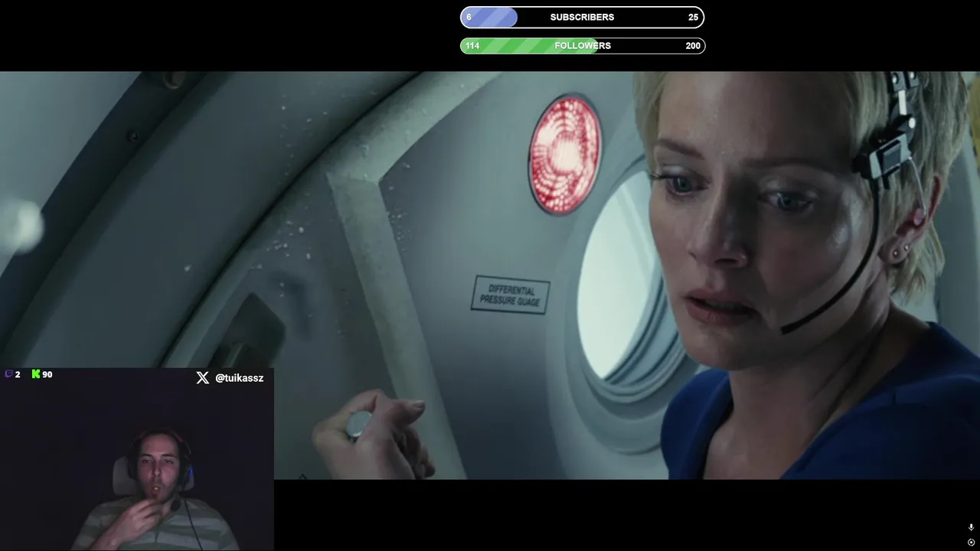Click the "FOLLOWERS" goal label
This screenshot has height=551, width=980.
click(x=583, y=46)
